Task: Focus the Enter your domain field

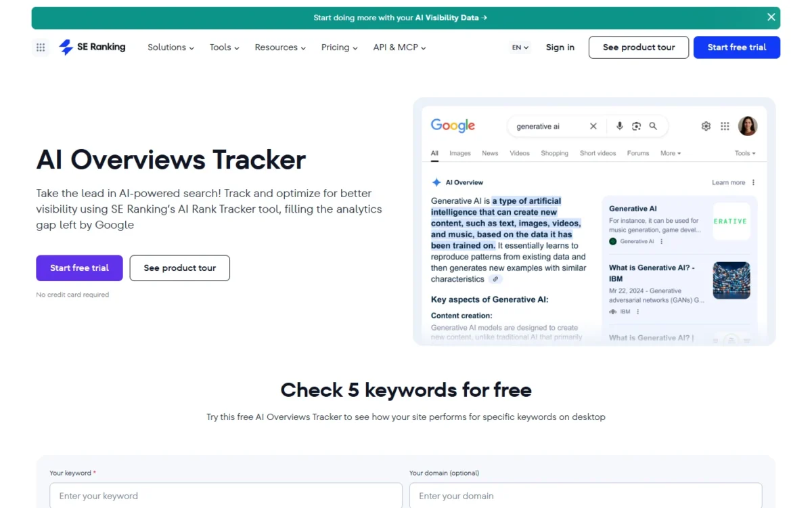Action: coord(585,495)
